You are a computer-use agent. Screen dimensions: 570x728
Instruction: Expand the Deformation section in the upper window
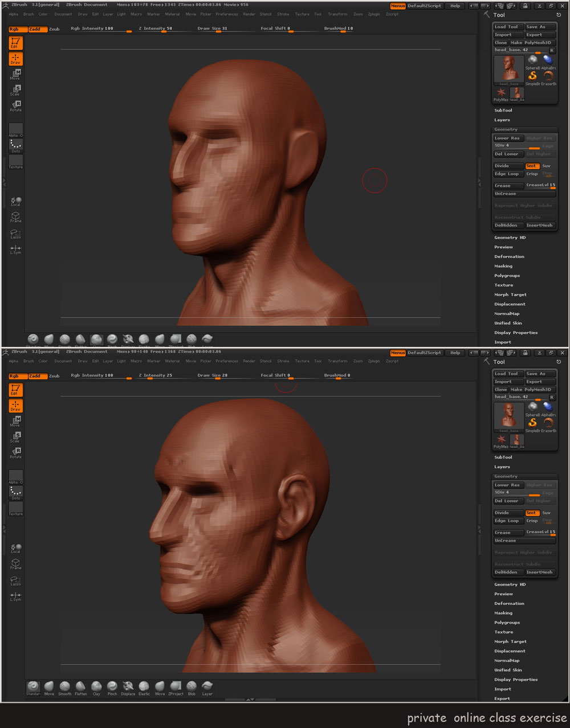tap(509, 256)
